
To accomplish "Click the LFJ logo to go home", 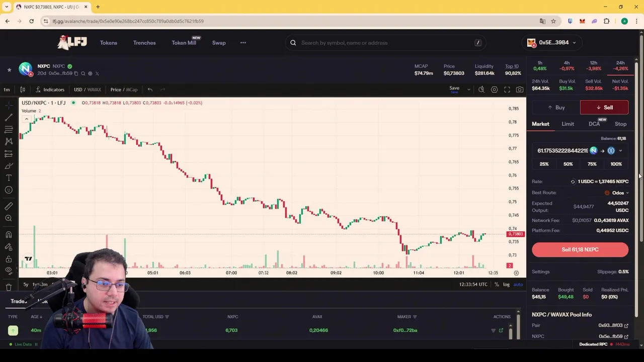I will (x=72, y=43).
